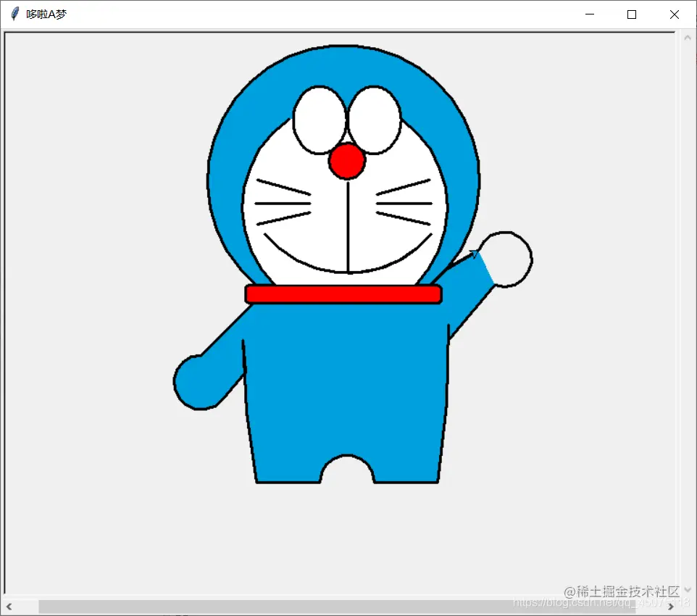
Task: Minimize the 哆啦A梦 window
Action: [x=589, y=14]
